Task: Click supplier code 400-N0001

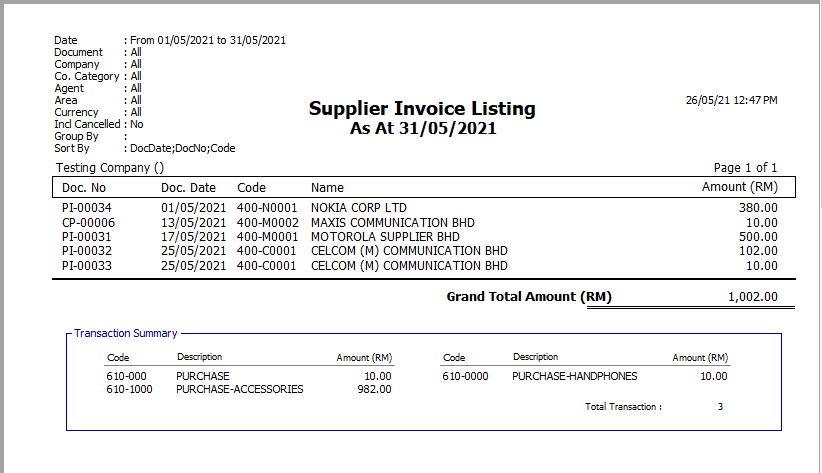Action: tap(266, 208)
